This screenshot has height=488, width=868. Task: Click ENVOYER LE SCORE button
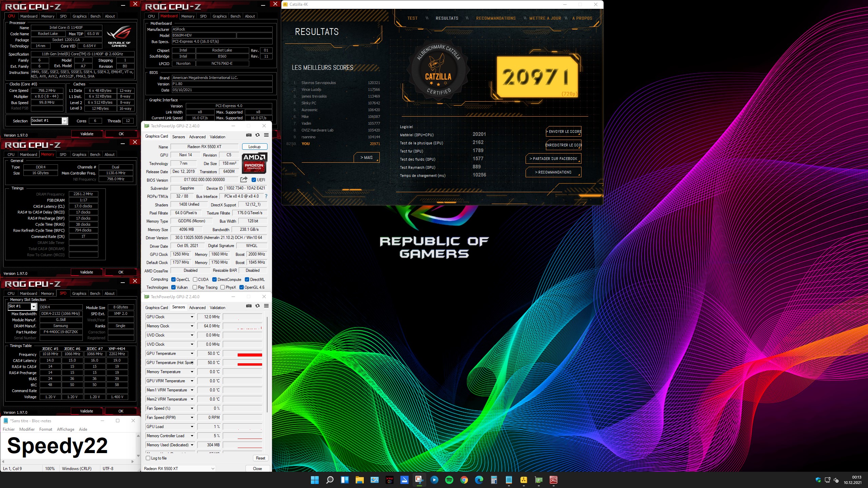(x=564, y=131)
